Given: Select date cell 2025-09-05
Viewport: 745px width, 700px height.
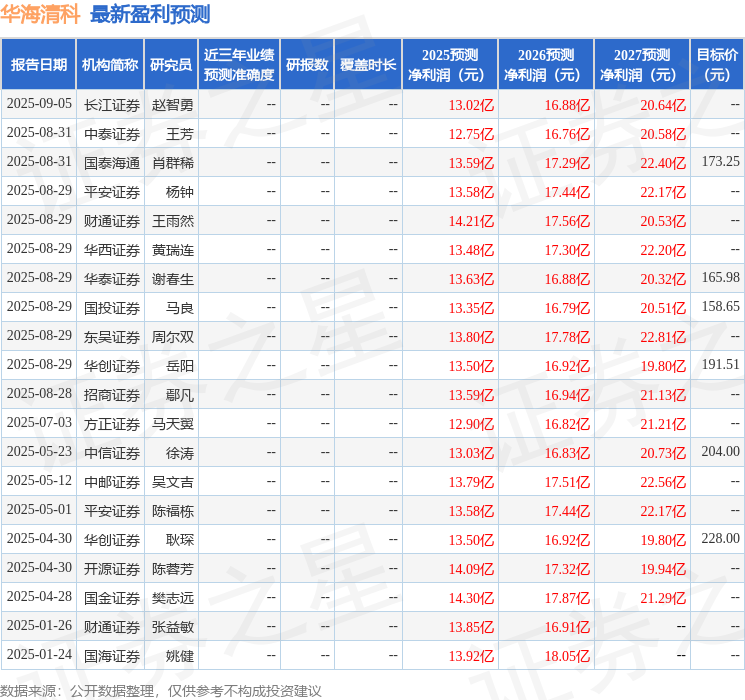Looking at the screenshot, I should click(x=39, y=104).
